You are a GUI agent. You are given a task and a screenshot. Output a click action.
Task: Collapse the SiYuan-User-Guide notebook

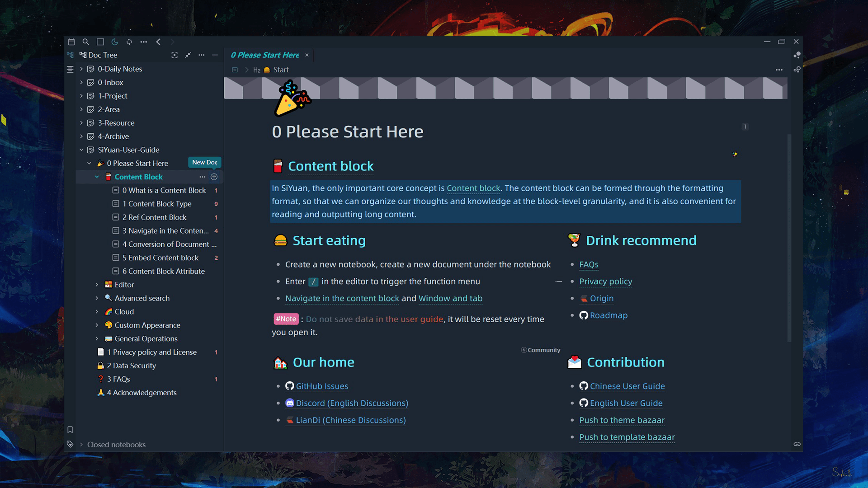[x=81, y=150]
